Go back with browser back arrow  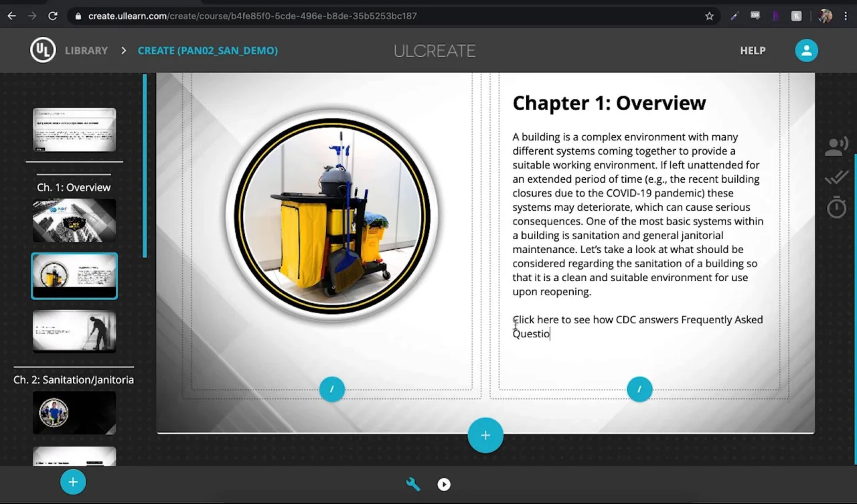[x=11, y=16]
